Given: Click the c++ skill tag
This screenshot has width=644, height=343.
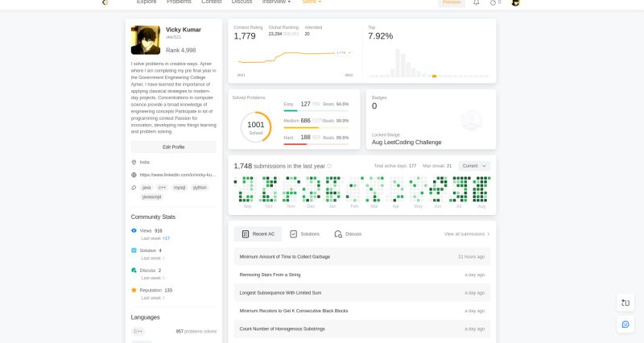Looking at the screenshot, I should pyautogui.click(x=163, y=188).
